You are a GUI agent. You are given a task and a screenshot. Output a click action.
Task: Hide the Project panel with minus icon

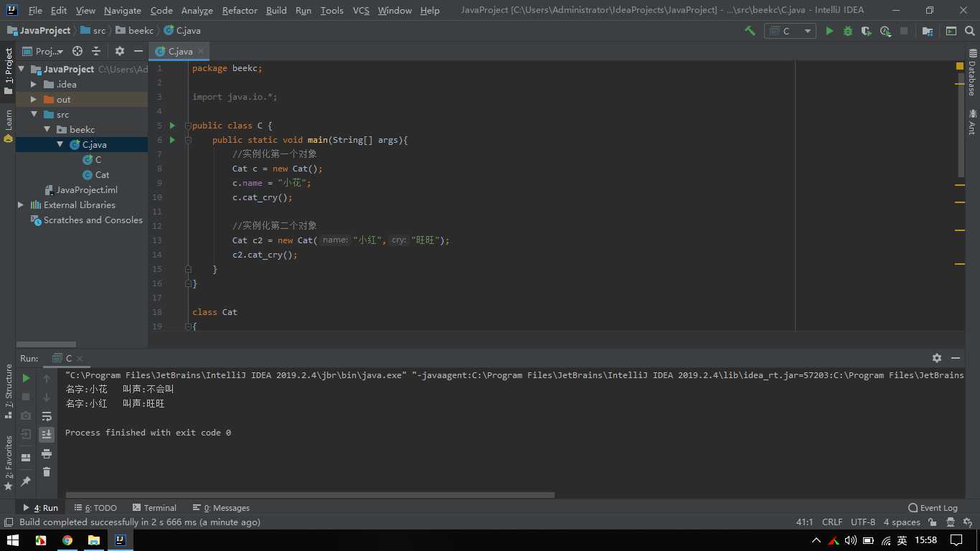[x=138, y=51]
